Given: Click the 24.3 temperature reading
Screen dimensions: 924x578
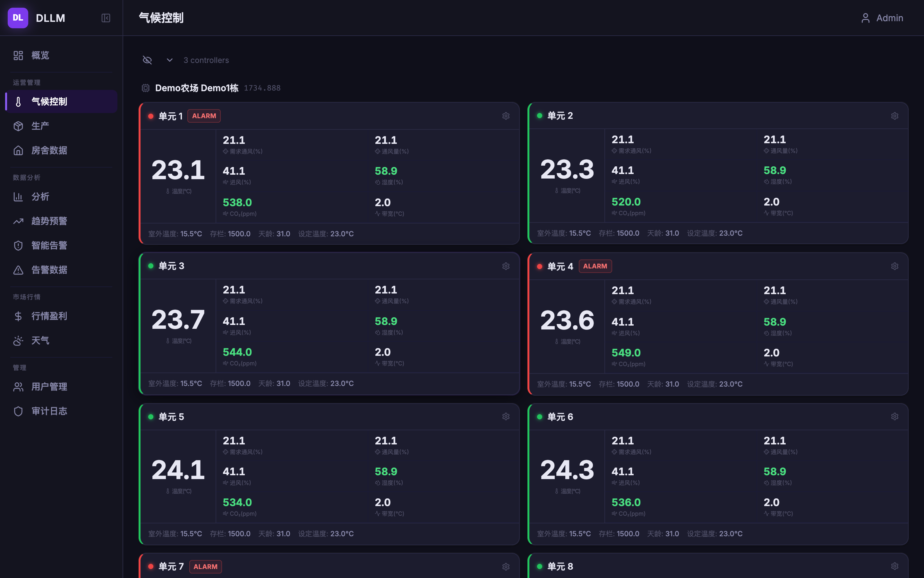Looking at the screenshot, I should (x=567, y=470).
